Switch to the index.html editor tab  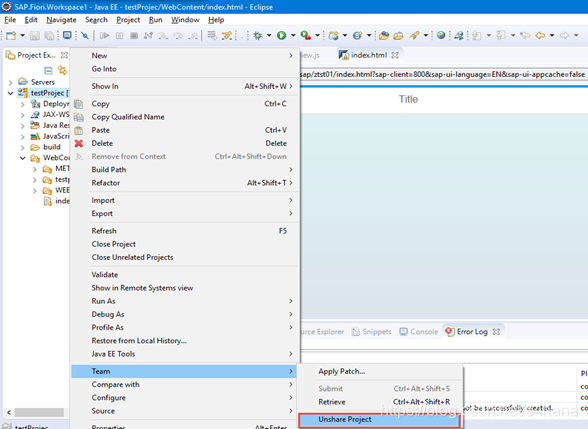click(368, 55)
